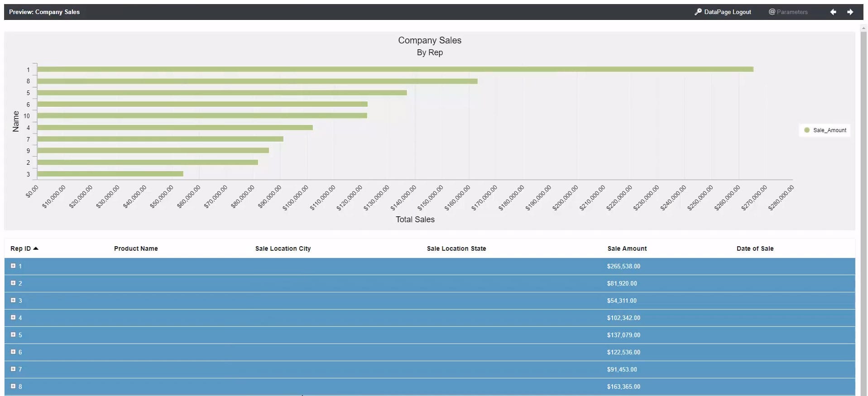
Task: Expand the Rep ID 1 group row
Action: (x=13, y=266)
